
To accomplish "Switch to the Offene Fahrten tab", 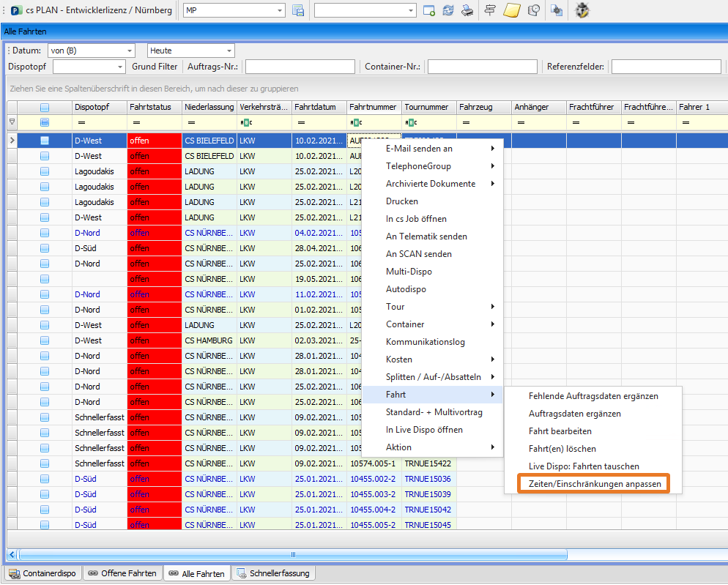I will point(122,573).
